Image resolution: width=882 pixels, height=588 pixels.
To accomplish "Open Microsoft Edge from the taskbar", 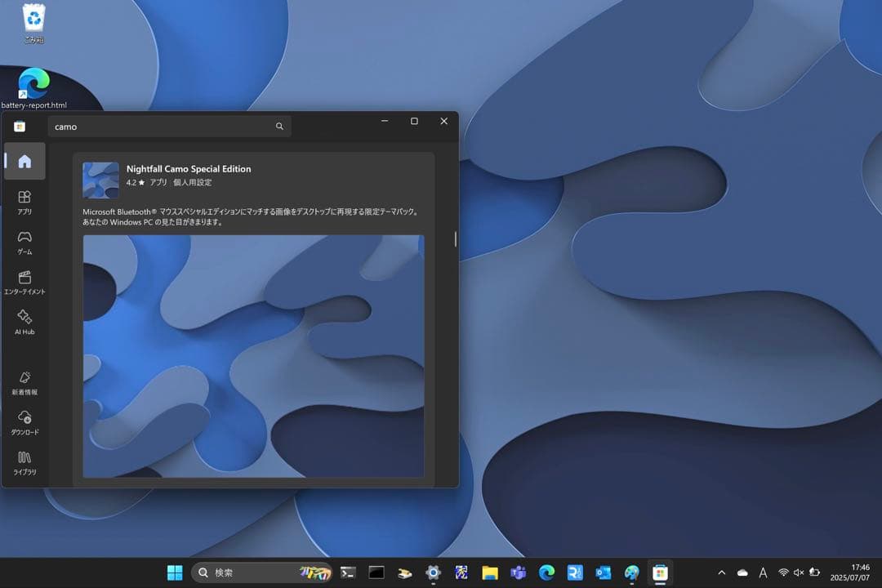I will 546,572.
